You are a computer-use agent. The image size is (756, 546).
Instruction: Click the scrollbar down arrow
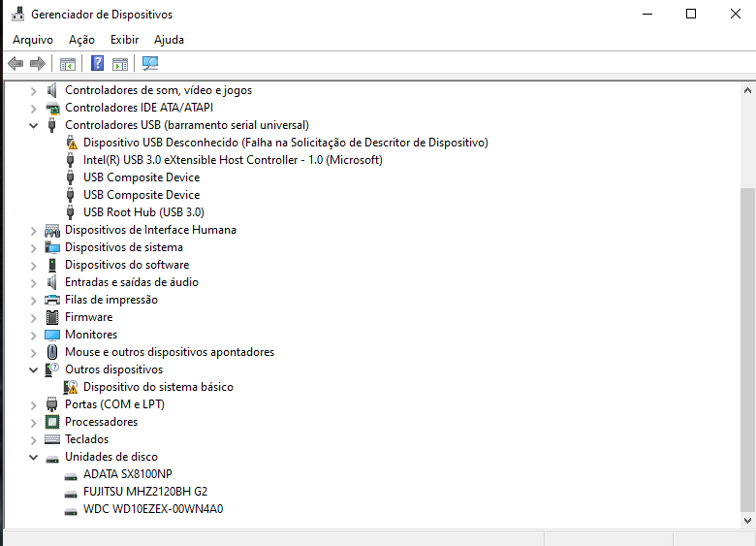[x=747, y=521]
